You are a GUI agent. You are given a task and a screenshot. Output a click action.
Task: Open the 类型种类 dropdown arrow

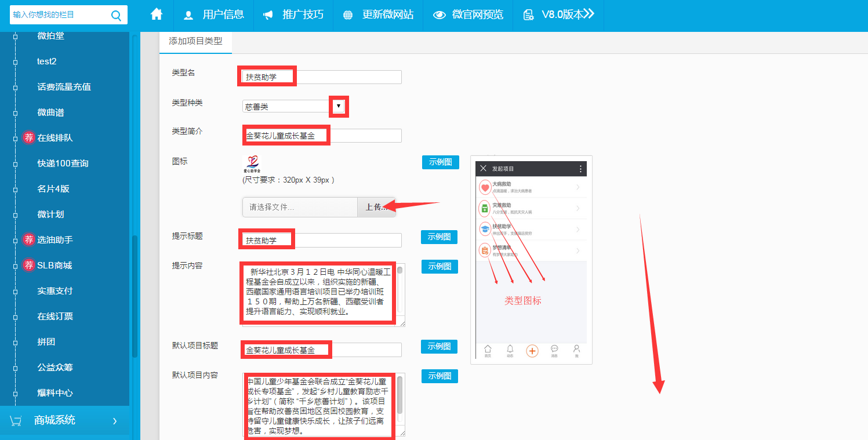click(339, 107)
